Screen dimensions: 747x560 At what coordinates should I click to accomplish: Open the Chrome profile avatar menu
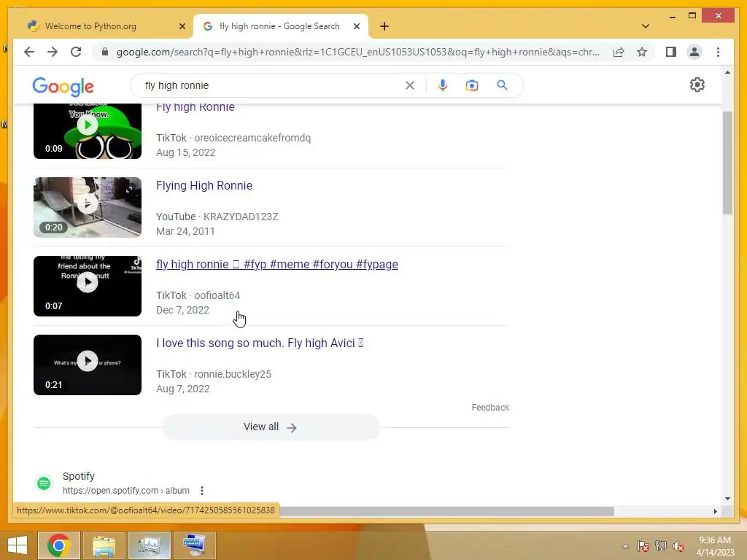point(694,52)
